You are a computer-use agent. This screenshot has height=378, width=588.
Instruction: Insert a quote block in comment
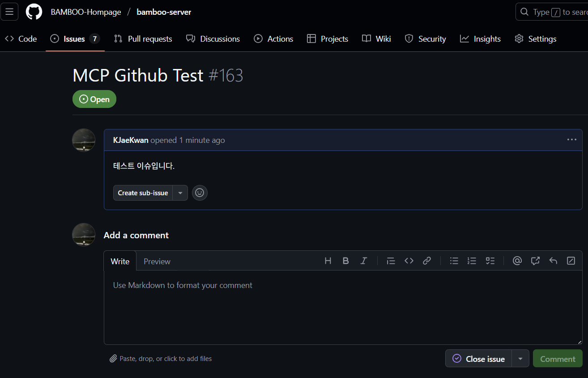[x=391, y=261]
